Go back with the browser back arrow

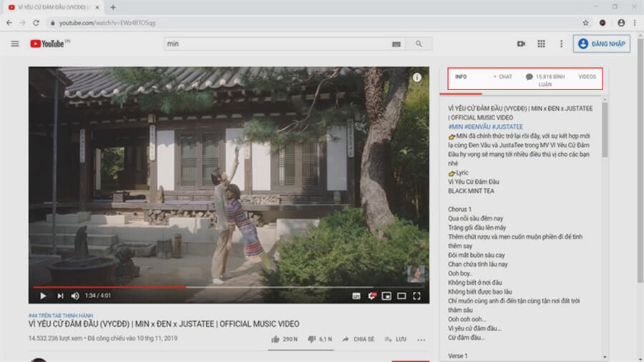click(x=9, y=23)
